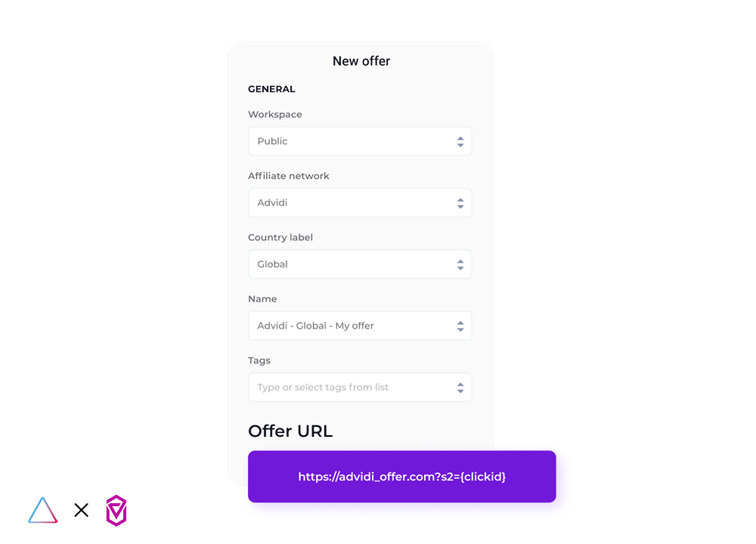Click the Name field with Advidi - Global - My offer

(x=360, y=326)
